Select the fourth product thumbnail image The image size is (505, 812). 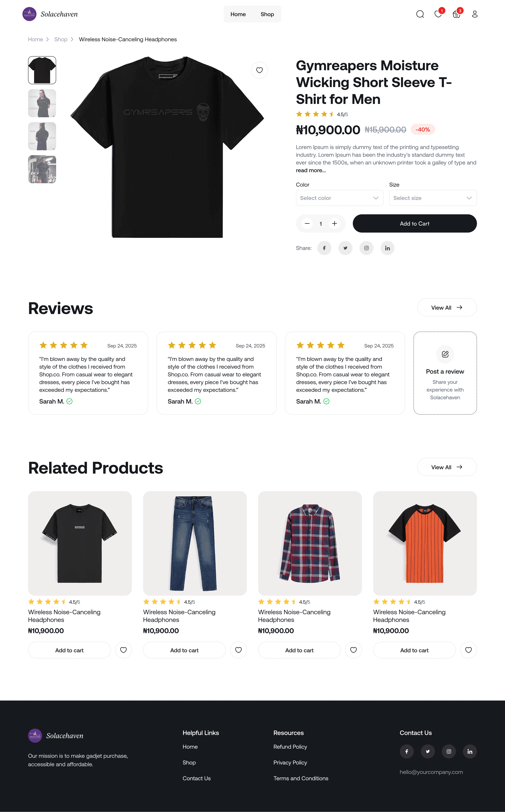pos(42,169)
